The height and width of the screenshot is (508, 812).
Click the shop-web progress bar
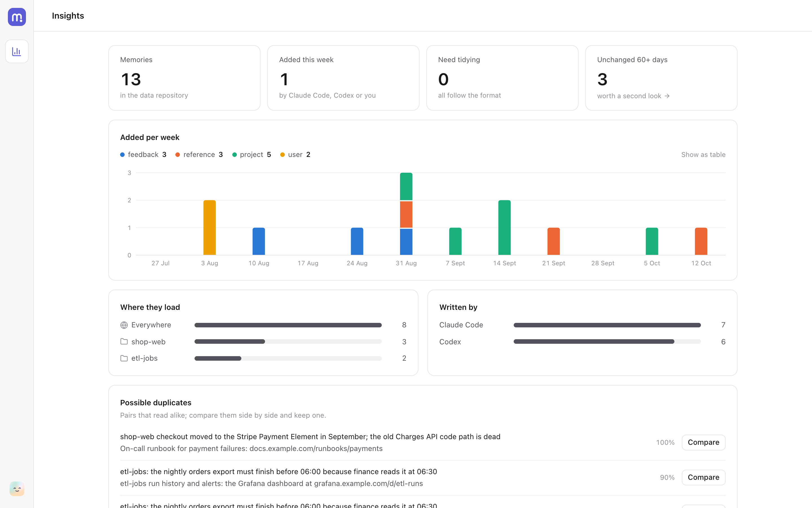tap(288, 341)
